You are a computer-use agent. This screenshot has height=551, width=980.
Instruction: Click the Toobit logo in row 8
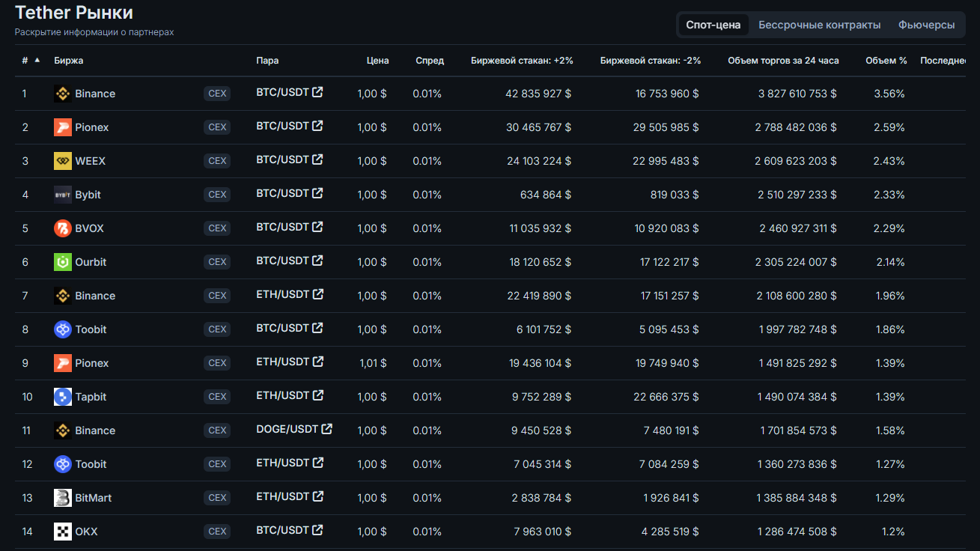(63, 329)
